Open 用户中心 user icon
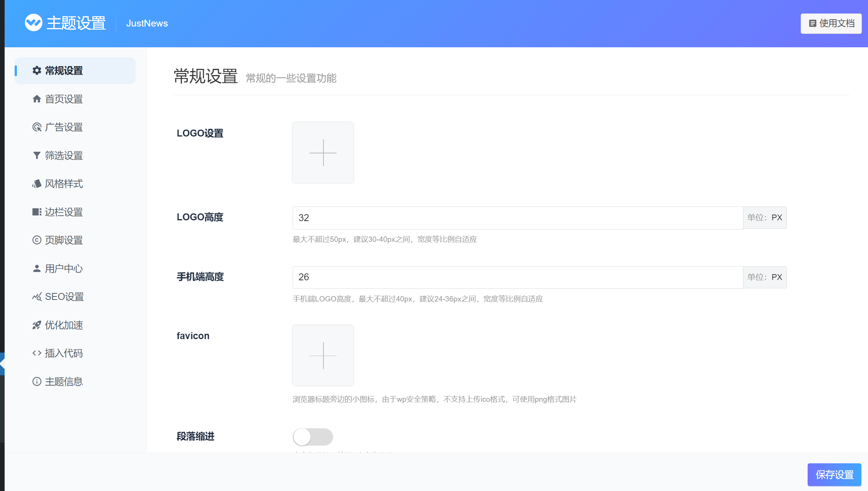This screenshot has height=491, width=868. pyautogui.click(x=37, y=268)
